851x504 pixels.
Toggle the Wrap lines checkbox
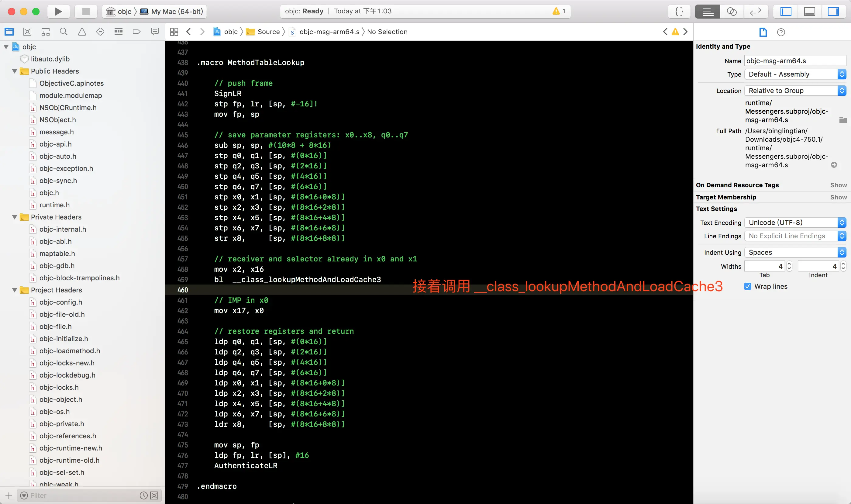[747, 286]
